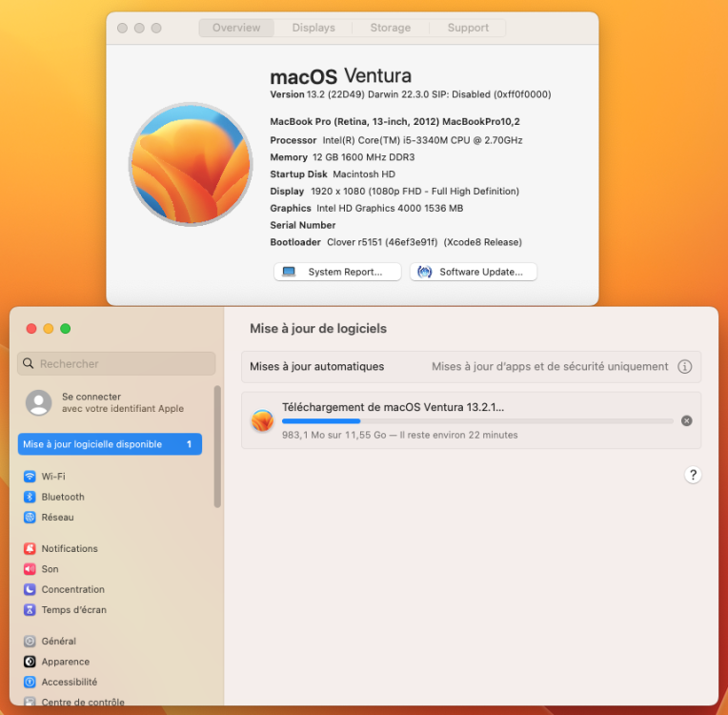Select the Réseau globe icon

(30, 517)
